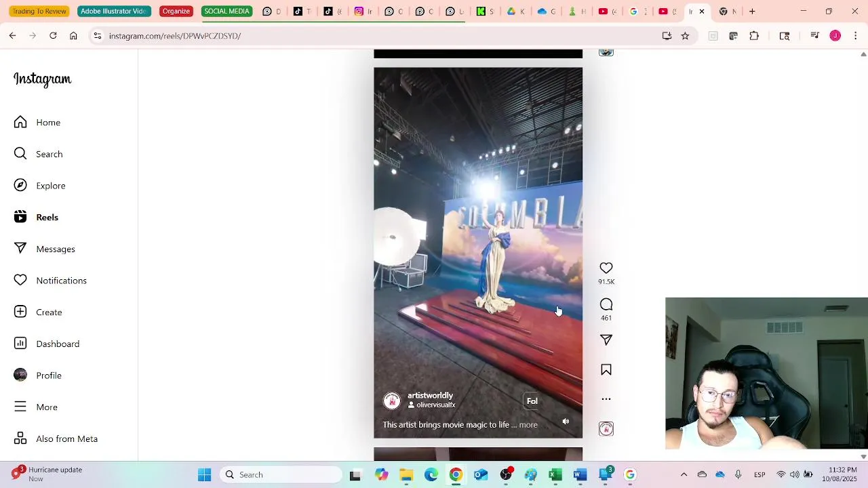Click the artistworldly username
The width and height of the screenshot is (868, 488).
click(x=430, y=395)
